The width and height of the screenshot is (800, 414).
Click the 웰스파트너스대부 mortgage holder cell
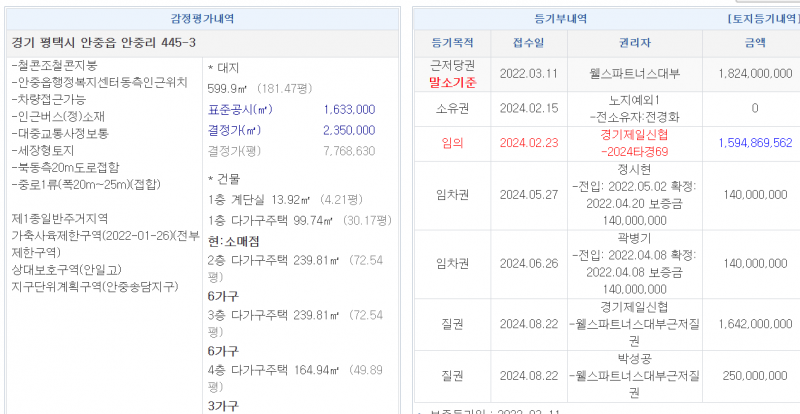point(635,73)
